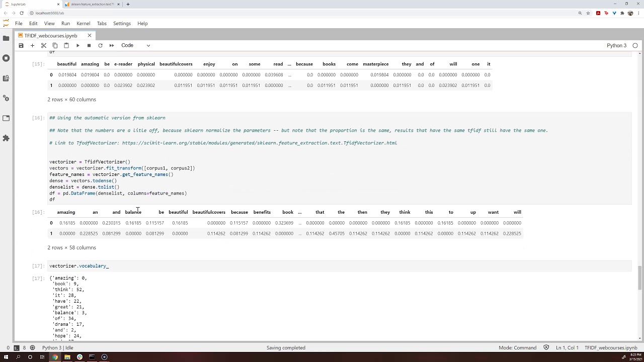
Task: Run the selected cell (play icon)
Action: tap(77, 45)
